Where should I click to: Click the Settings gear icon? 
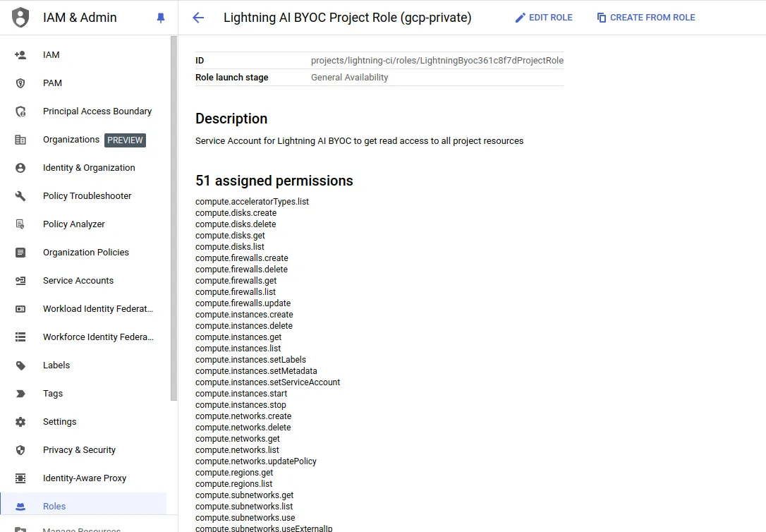click(x=20, y=422)
